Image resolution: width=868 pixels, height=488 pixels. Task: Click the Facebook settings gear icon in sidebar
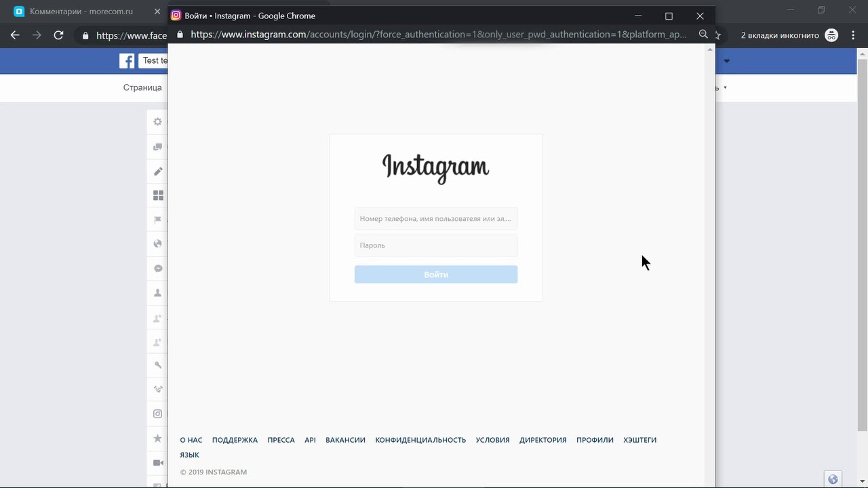point(158,122)
